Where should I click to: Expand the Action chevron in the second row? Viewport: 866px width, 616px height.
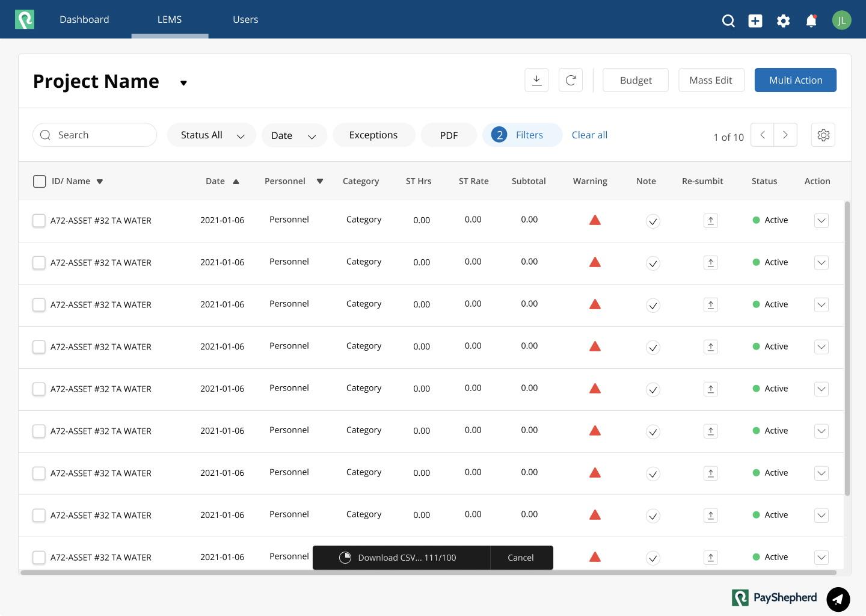pyautogui.click(x=821, y=263)
